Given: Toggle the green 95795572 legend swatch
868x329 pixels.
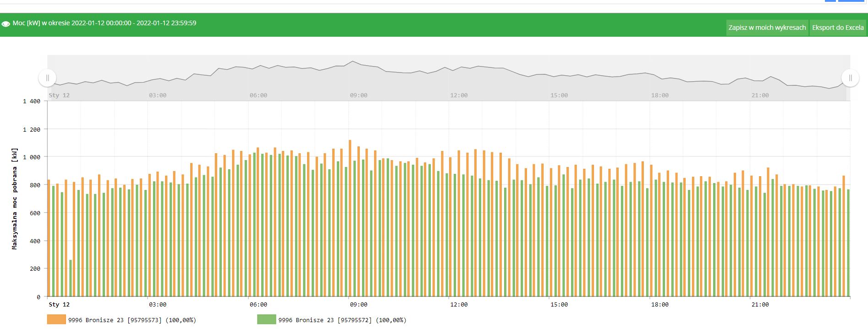Looking at the screenshot, I should (267, 319).
